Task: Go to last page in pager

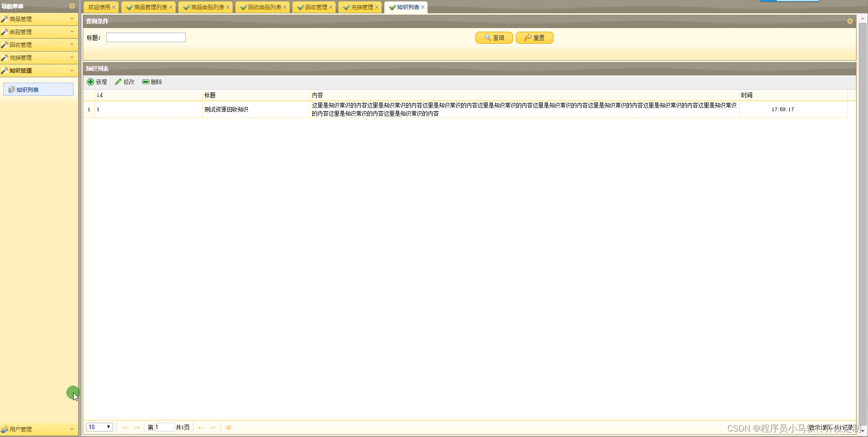Action: point(214,427)
